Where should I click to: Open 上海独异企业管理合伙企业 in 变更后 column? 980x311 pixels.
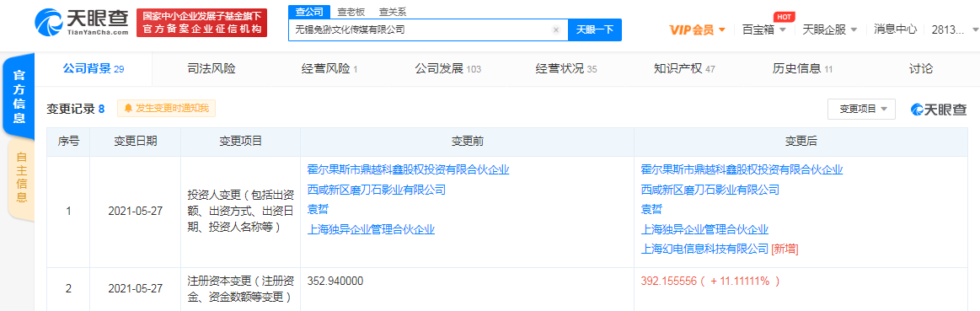704,229
